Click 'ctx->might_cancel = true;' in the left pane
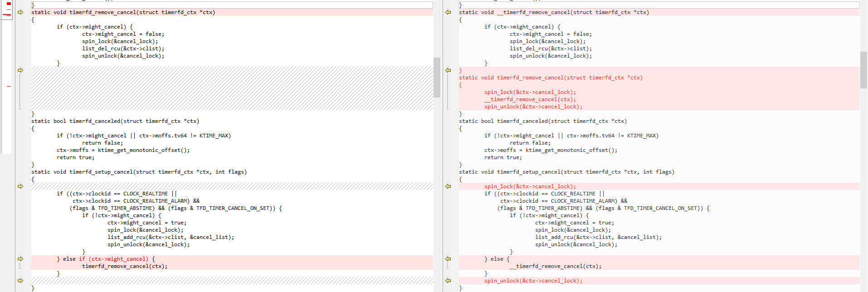Screen dimensions: 868x292 click(x=147, y=223)
